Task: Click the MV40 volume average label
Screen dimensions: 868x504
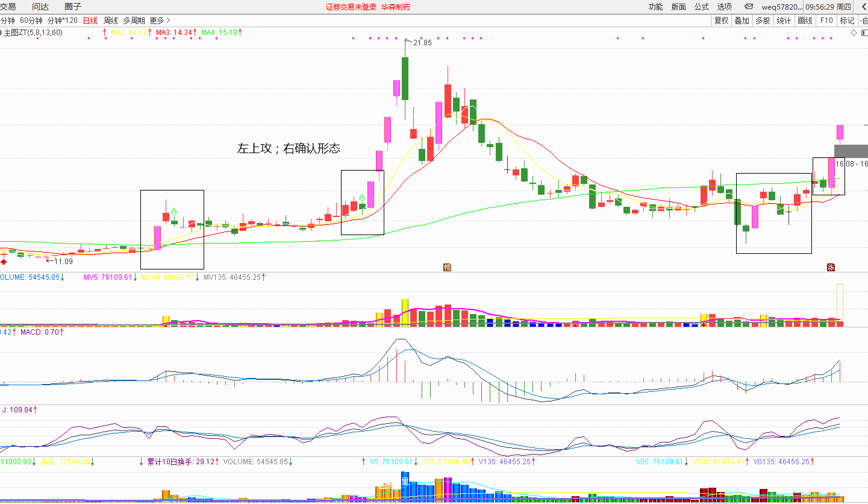Action: [x=169, y=277]
